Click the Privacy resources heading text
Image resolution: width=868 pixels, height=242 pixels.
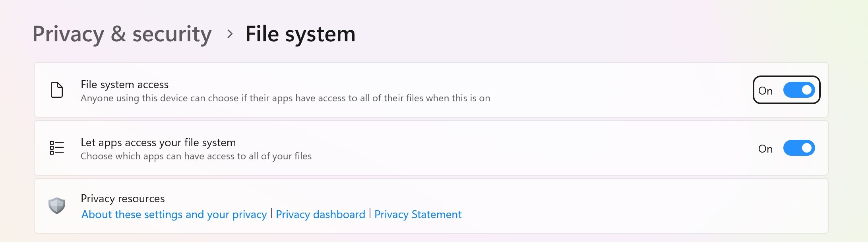(122, 199)
